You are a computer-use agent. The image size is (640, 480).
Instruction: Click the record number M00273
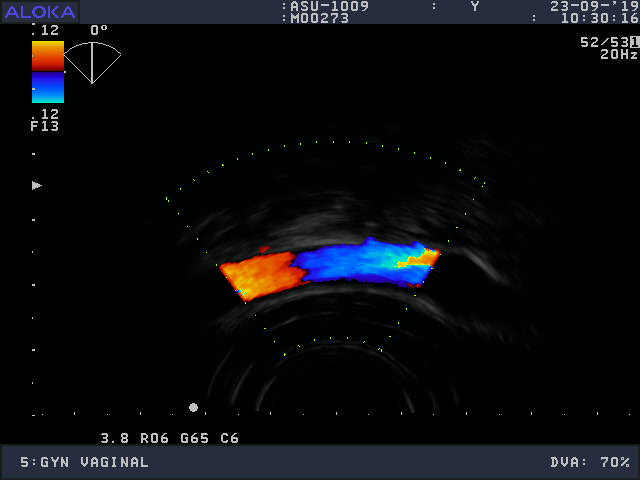[x=322, y=18]
